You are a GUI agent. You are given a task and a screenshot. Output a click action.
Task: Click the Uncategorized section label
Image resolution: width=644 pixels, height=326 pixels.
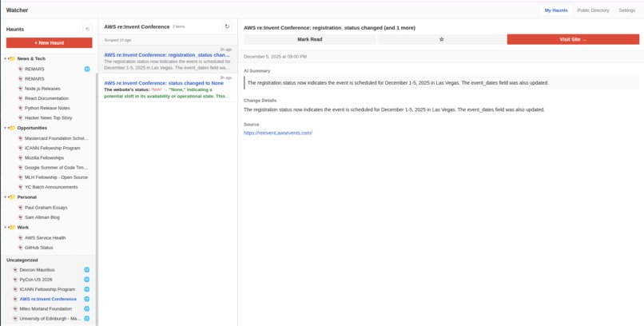coord(22,260)
